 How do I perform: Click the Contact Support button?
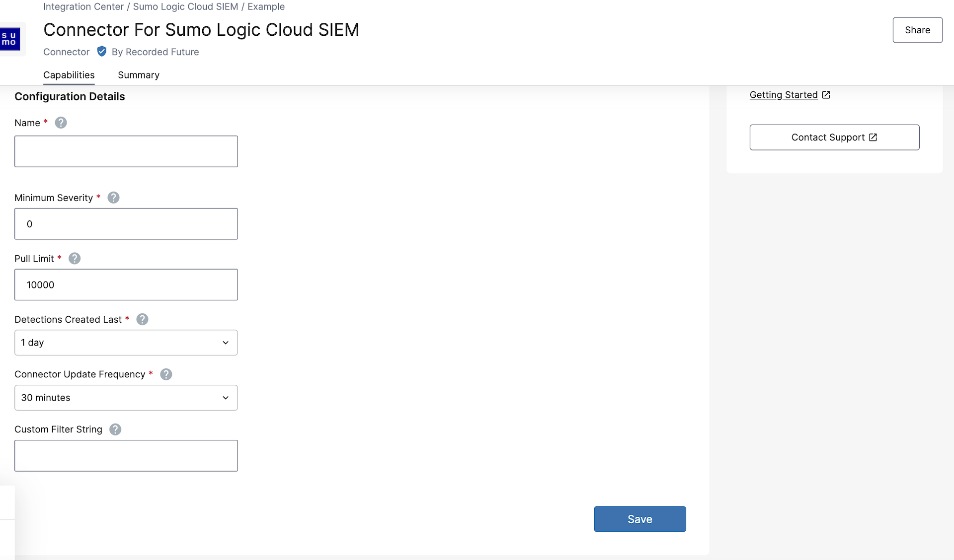(x=834, y=138)
